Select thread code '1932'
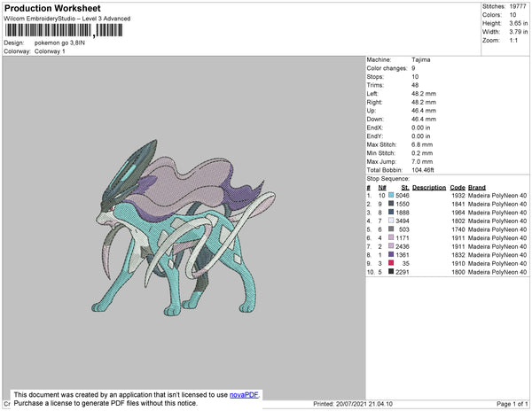Screen dimensions: 532x411 point(458,196)
